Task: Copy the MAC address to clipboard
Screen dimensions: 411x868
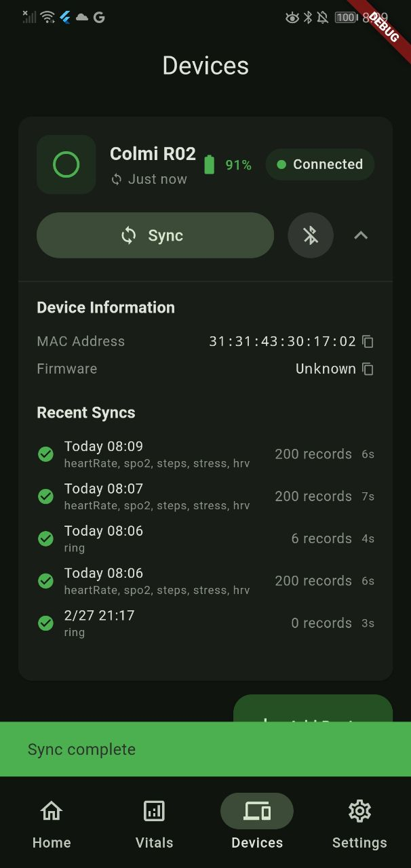Action: [368, 342]
